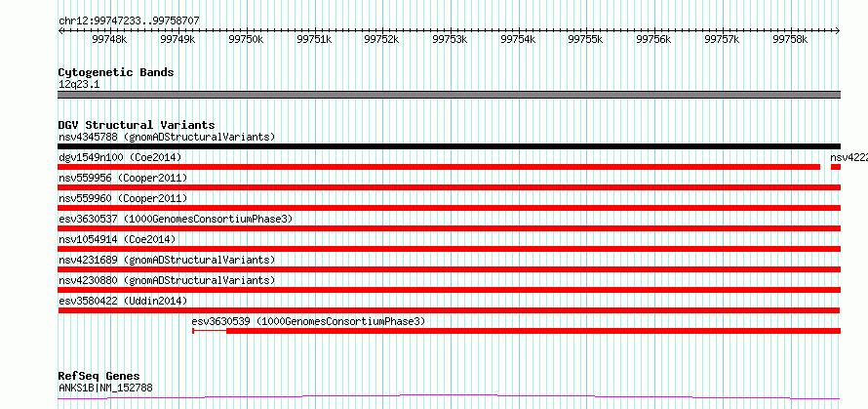The image size is (868, 409).
Task: Click the 99758k ruler tick label
Action: (790, 39)
